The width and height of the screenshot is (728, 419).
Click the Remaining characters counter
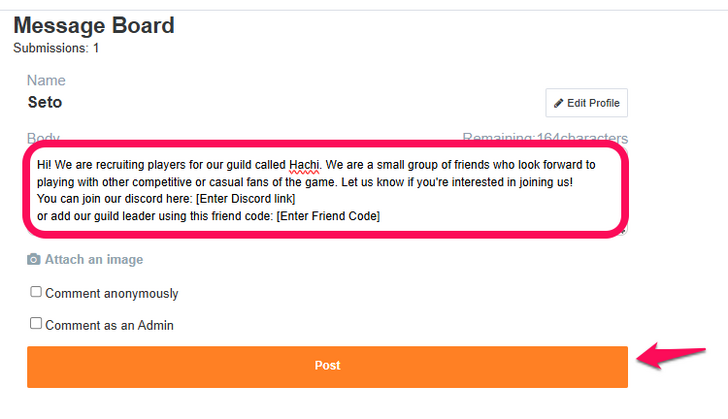click(544, 138)
